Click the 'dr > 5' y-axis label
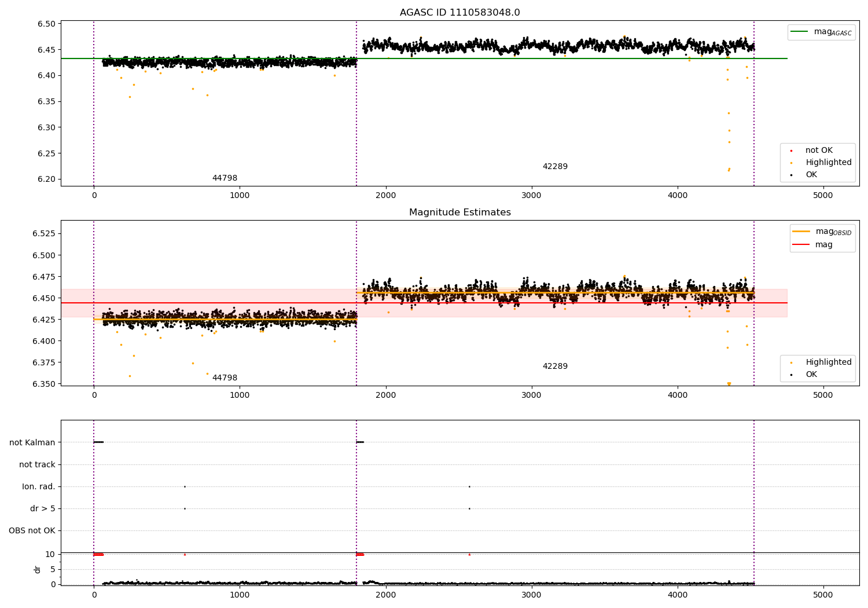The width and height of the screenshot is (868, 608). (43, 508)
